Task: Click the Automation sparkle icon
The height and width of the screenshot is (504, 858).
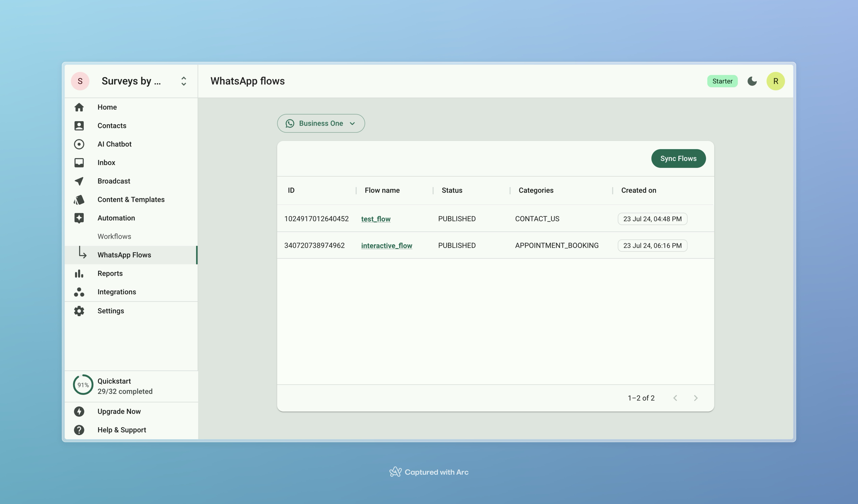Action: (79, 218)
